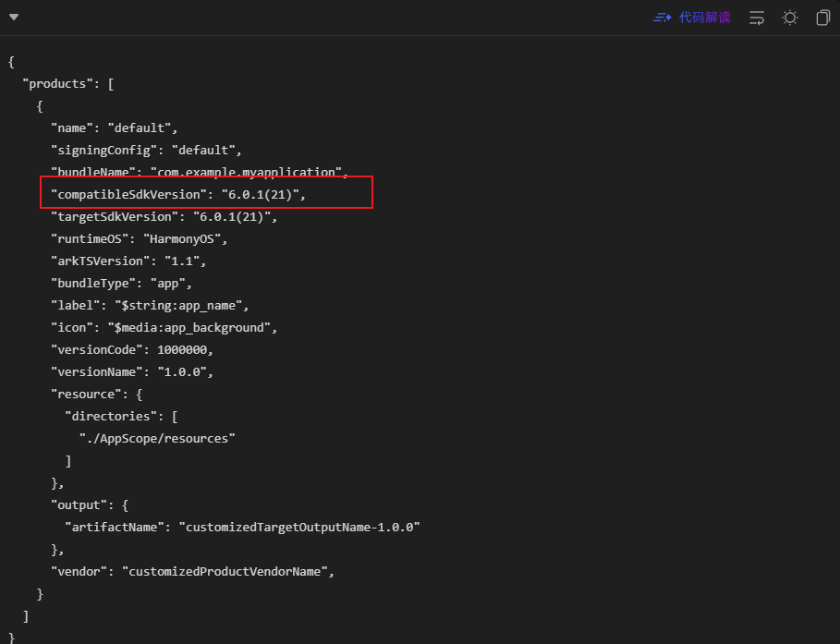The height and width of the screenshot is (644, 840).
Task: Click the "./AppScope/resources" directory path
Action: (157, 439)
